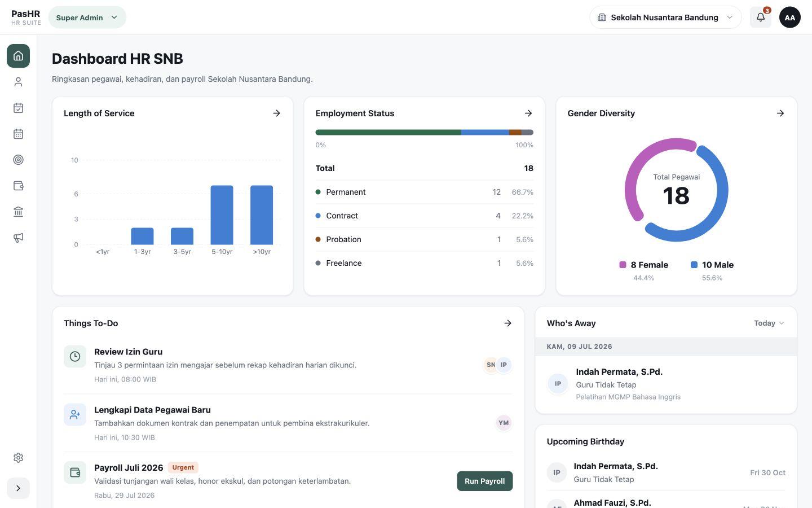Select the >10yr bar in the chart
Image resolution: width=812 pixels, height=508 pixels.
click(x=262, y=215)
